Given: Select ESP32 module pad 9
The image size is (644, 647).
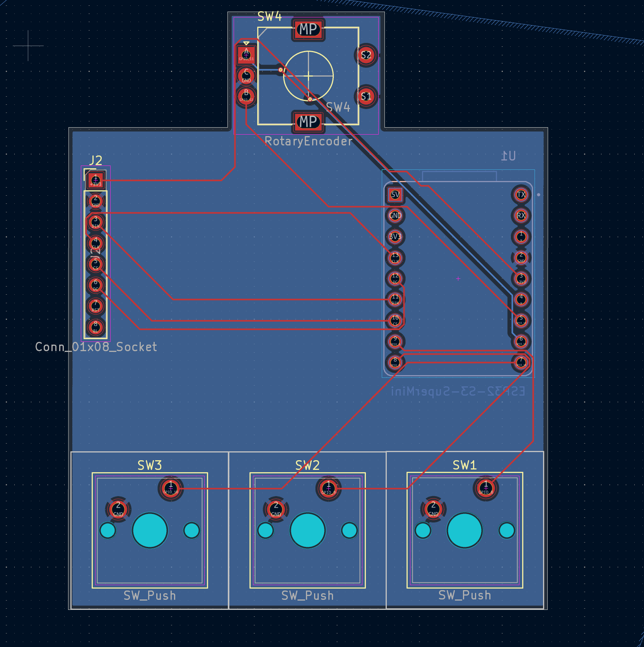Looking at the screenshot, I should pos(395,341).
